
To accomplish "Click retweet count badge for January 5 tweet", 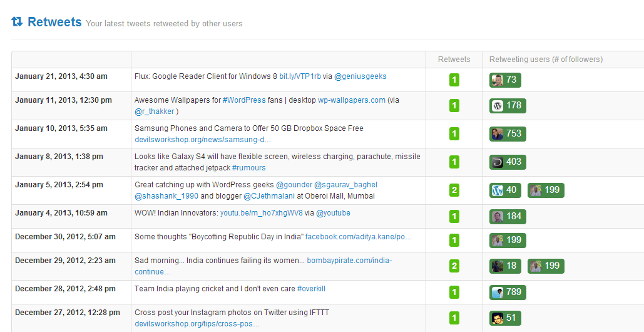I will coord(454,190).
